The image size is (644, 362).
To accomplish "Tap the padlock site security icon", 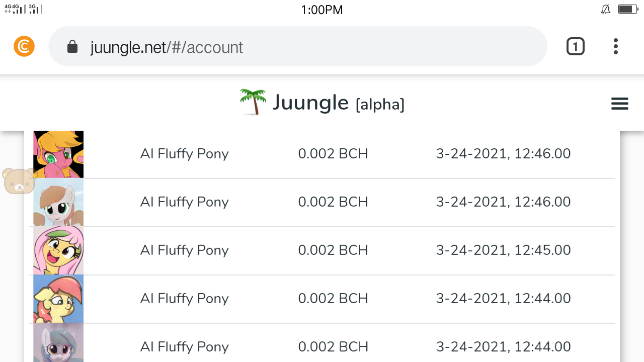I will tap(72, 47).
